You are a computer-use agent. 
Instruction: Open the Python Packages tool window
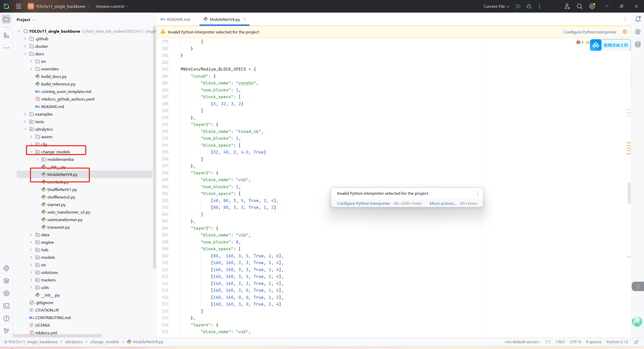point(6,281)
